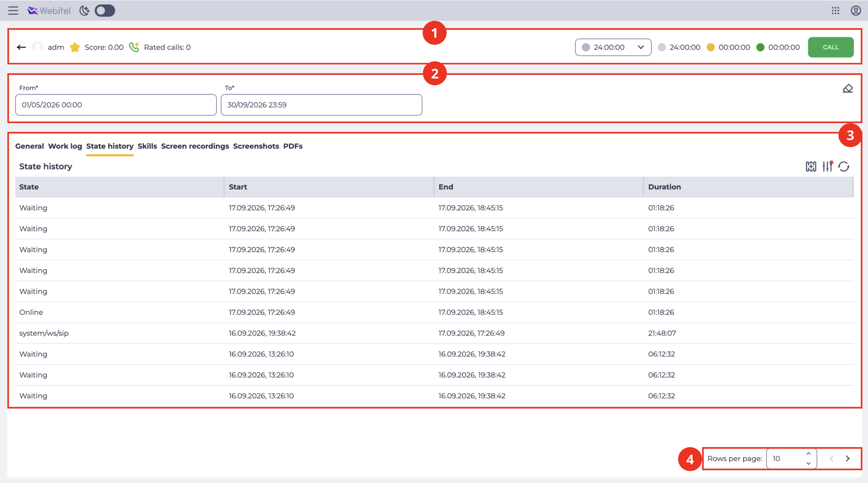This screenshot has width=868, height=483.
Task: Click the Start column header
Action: tap(329, 187)
